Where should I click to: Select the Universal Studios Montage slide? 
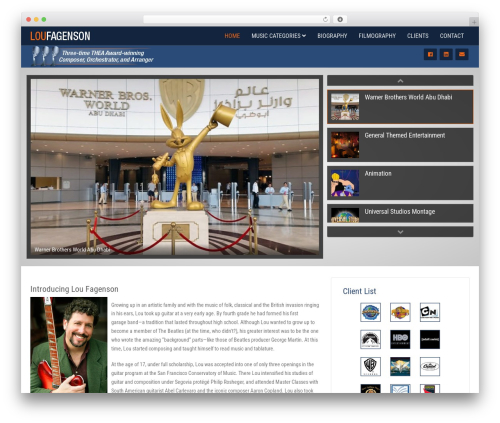coord(400,213)
